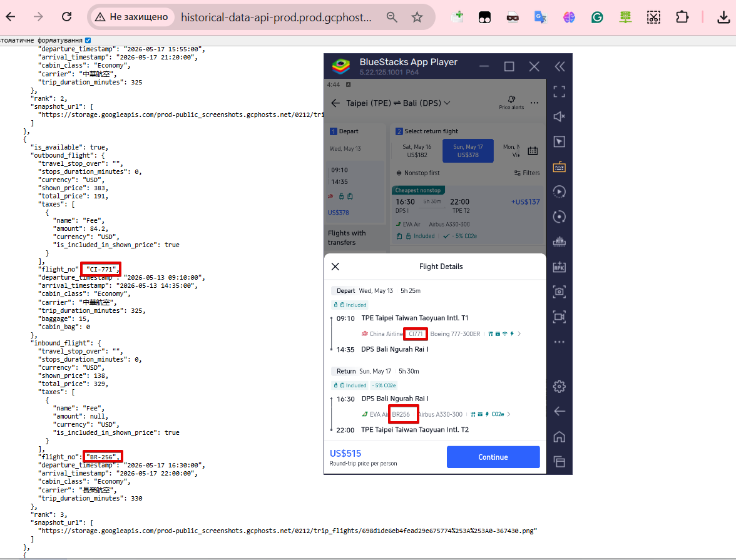Reload the page in Chrome
Viewport: 736px width, 560px height.
point(66,17)
